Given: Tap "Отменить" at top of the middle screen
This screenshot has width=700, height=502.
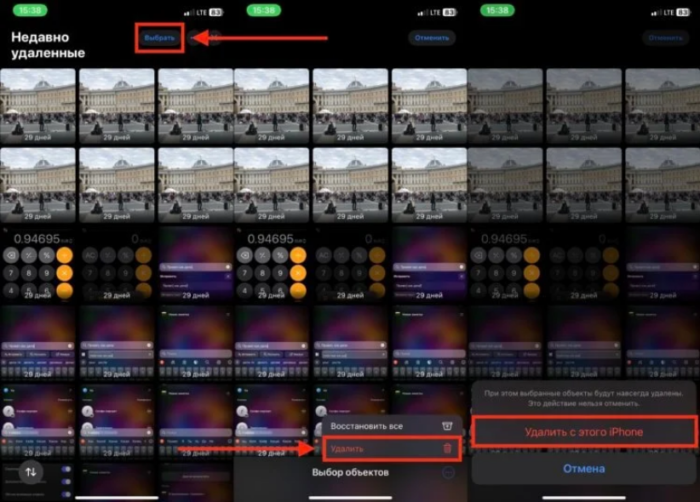Looking at the screenshot, I should tap(431, 38).
